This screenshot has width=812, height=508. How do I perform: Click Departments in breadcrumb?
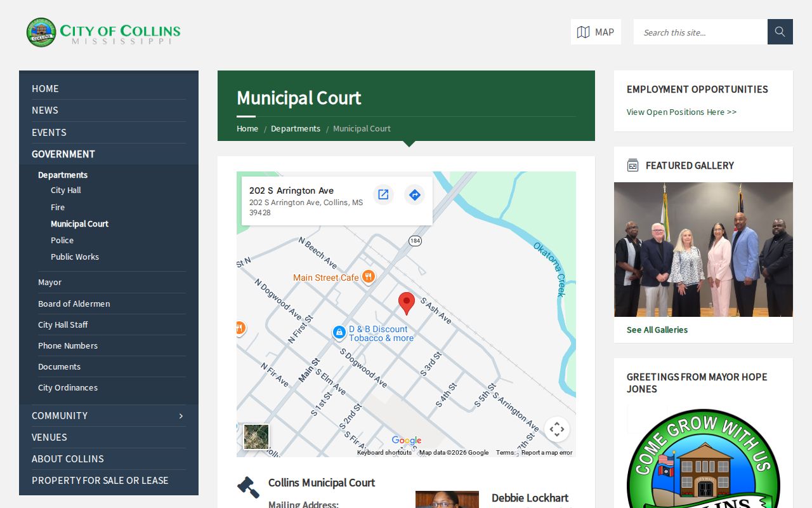point(296,128)
